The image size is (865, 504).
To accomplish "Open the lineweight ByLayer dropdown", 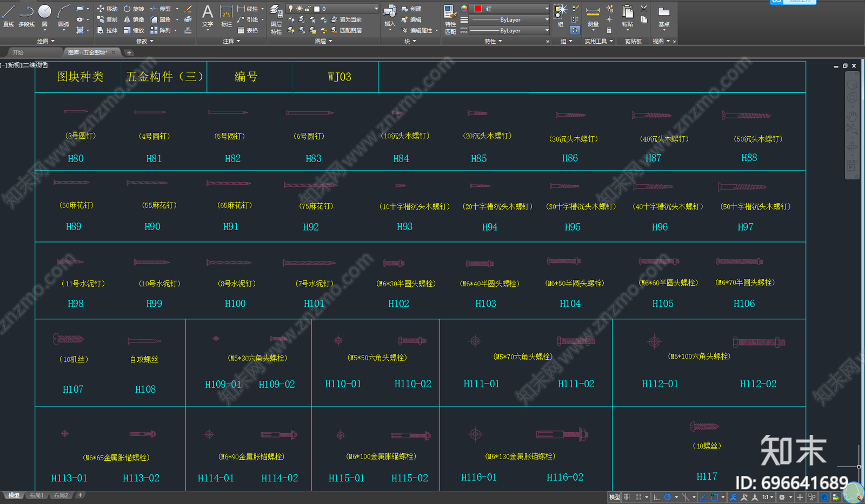I will pyautogui.click(x=510, y=19).
